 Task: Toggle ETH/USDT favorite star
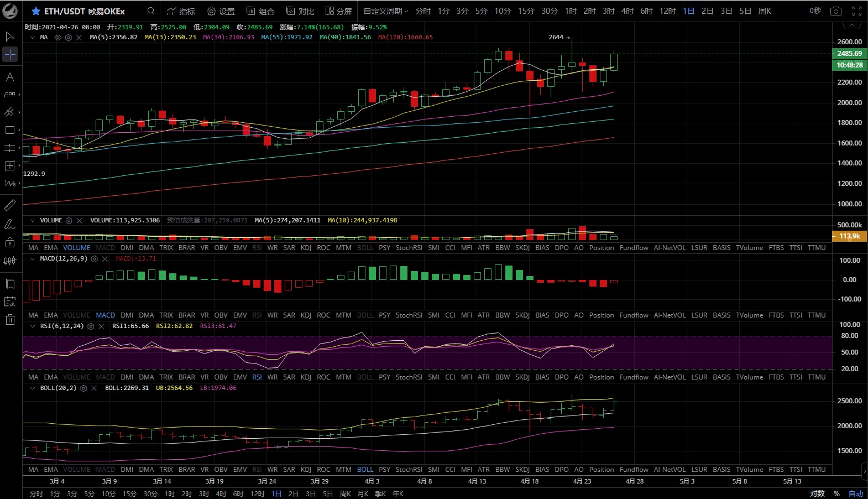[x=36, y=11]
